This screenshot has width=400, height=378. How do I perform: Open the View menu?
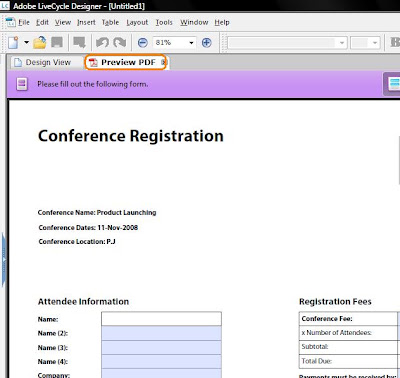[x=63, y=22]
